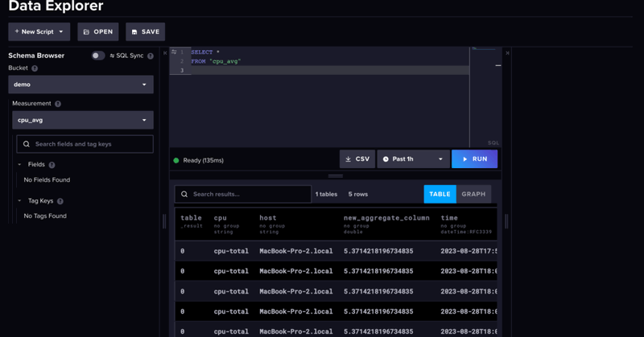Show help icon next to Measurement
The width and height of the screenshot is (644, 337).
click(58, 104)
